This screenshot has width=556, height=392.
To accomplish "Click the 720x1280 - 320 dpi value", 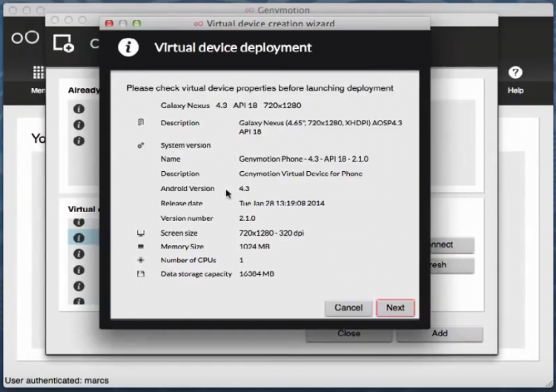I will [271, 233].
